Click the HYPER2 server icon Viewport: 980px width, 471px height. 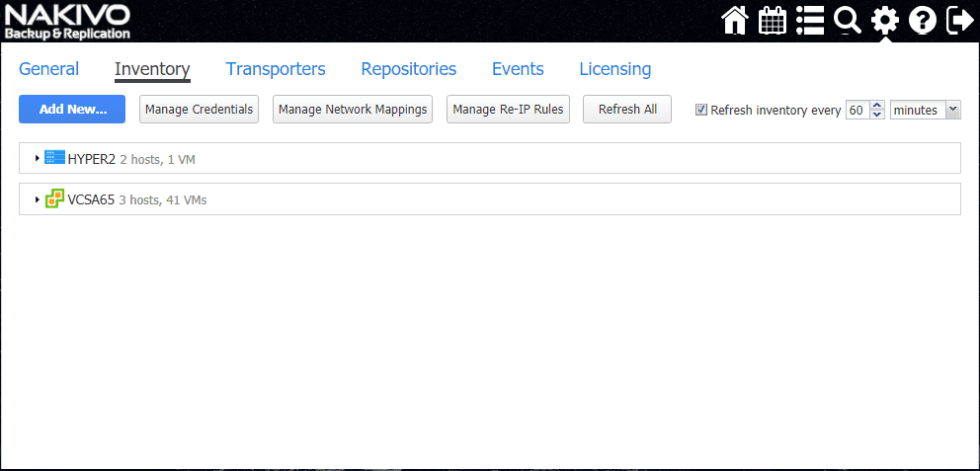click(x=54, y=157)
